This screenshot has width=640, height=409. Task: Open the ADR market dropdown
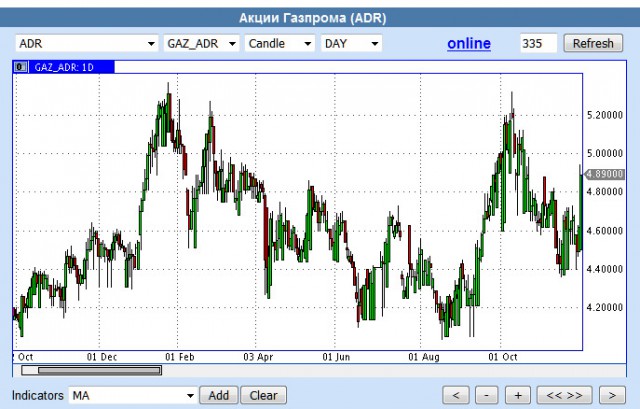click(x=87, y=43)
